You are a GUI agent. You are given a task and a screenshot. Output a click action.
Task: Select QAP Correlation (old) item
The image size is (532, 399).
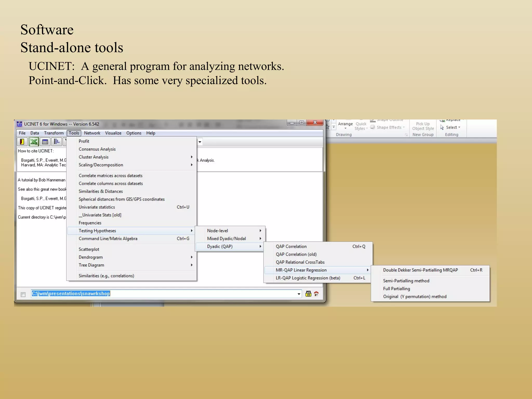(x=318, y=254)
